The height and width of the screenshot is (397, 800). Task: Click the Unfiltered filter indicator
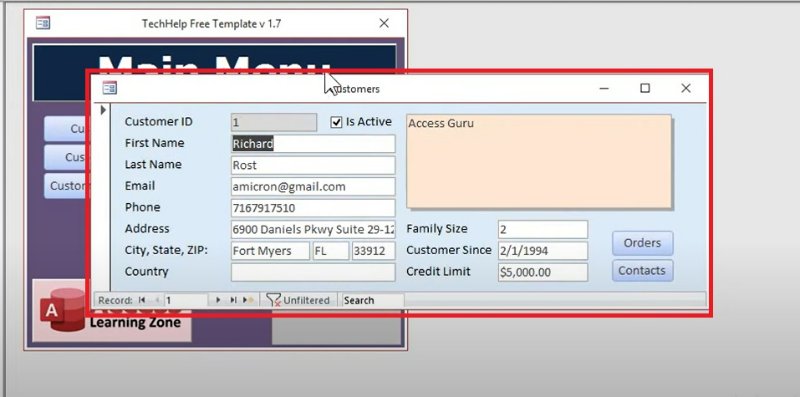click(298, 301)
